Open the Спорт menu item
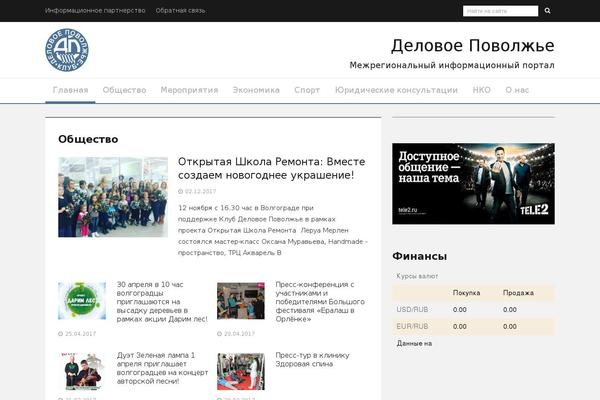Viewport: 600px width, 400px height. (307, 90)
